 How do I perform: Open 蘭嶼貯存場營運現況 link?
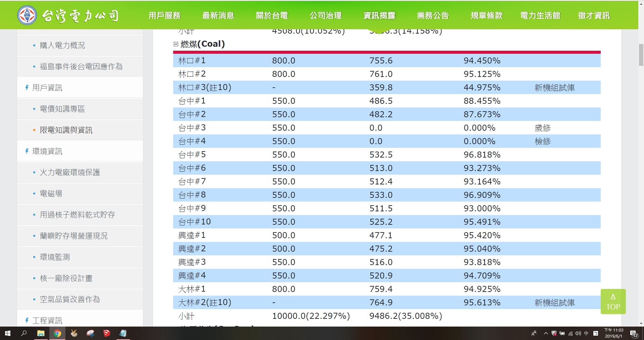tap(74, 236)
